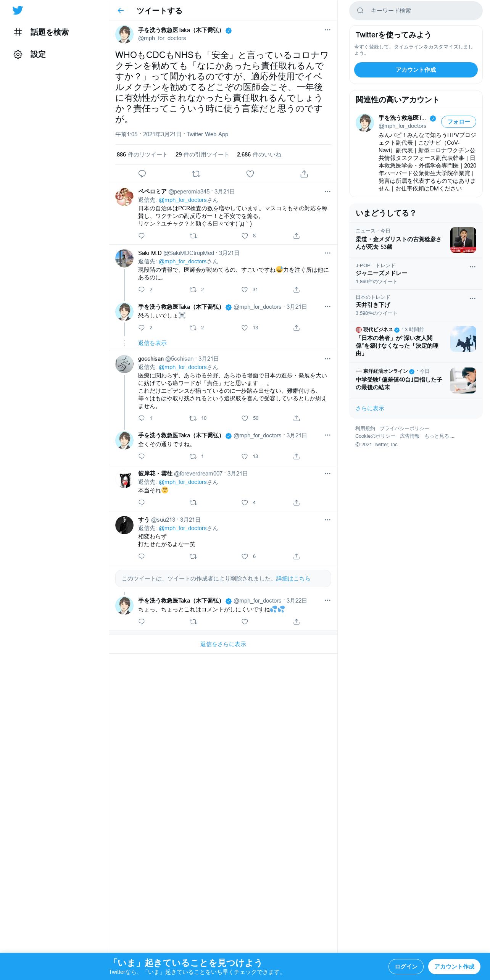Reply to the main tweet

pos(142,174)
